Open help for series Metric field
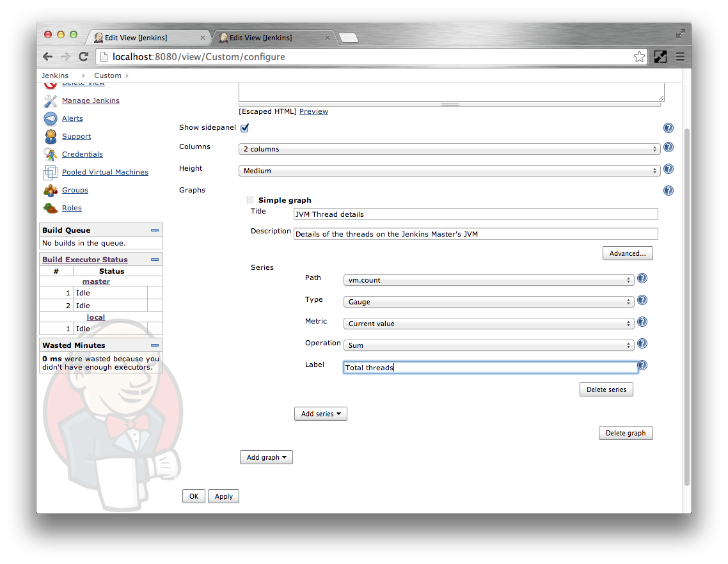Screen dimensions: 728x564 (642, 322)
